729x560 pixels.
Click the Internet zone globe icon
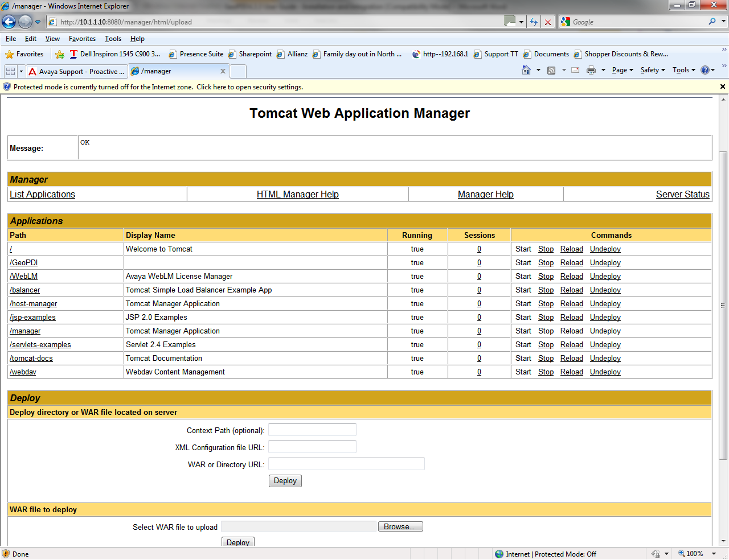click(x=499, y=554)
